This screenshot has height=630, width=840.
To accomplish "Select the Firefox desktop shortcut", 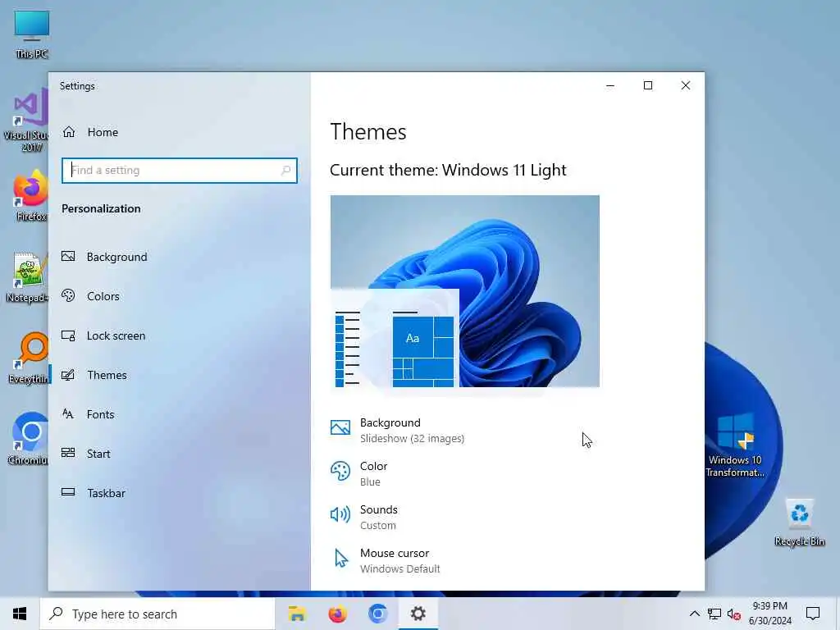I will tap(30, 196).
